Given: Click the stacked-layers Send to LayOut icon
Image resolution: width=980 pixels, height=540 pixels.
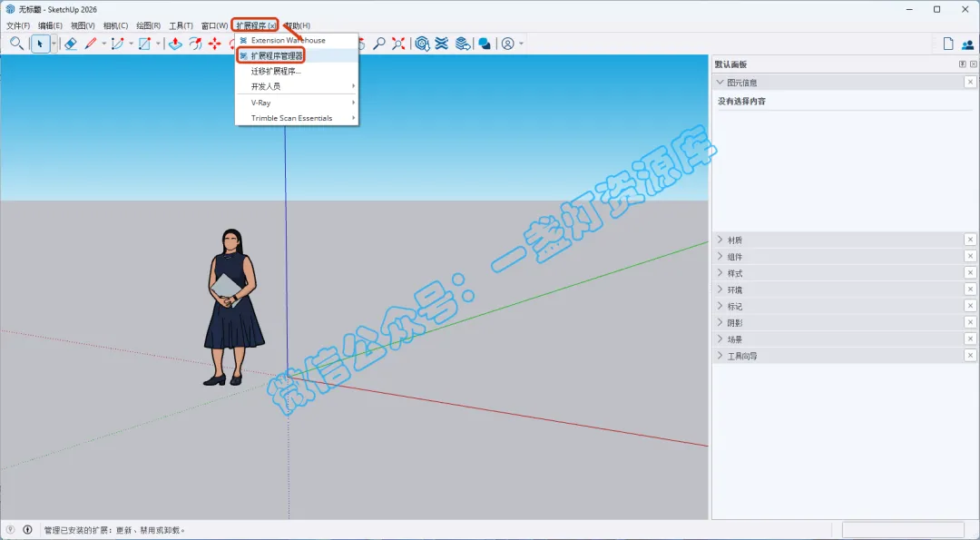Looking at the screenshot, I should tap(463, 44).
